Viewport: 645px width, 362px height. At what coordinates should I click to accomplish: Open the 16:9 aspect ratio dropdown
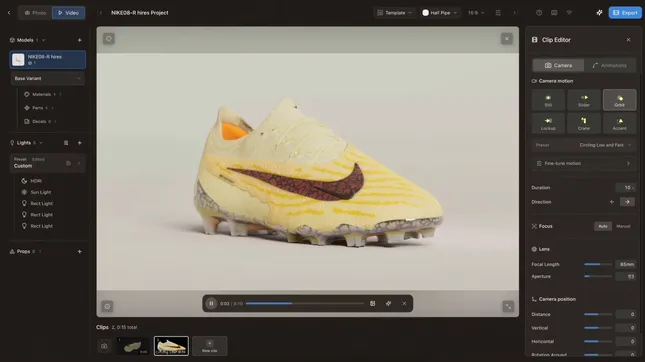[476, 13]
